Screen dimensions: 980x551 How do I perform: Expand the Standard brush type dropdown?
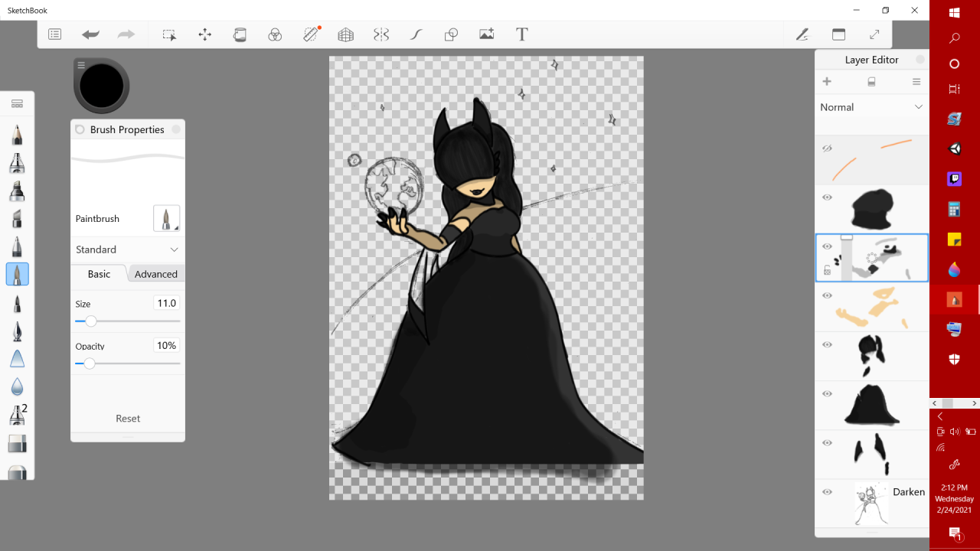(127, 249)
